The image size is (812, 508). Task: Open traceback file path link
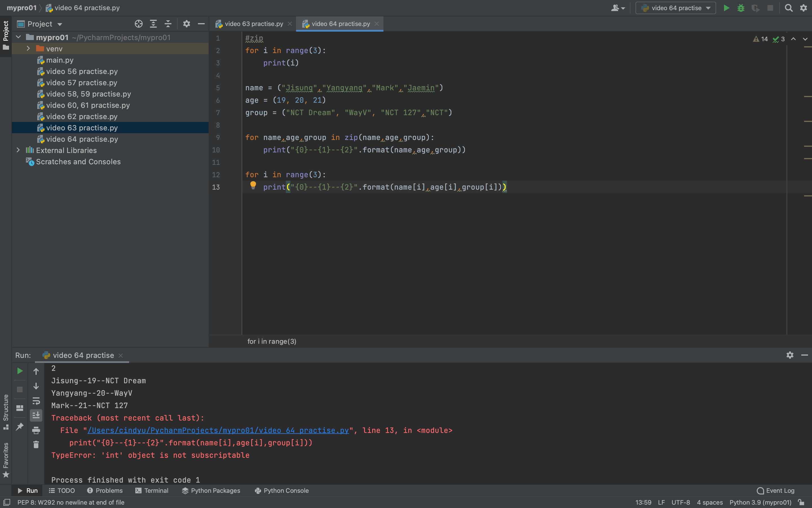point(218,430)
